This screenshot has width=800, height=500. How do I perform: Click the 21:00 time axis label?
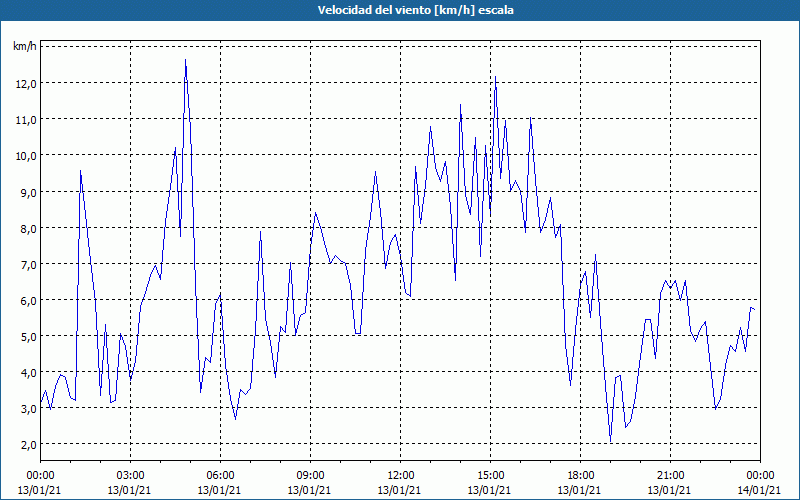click(x=669, y=476)
